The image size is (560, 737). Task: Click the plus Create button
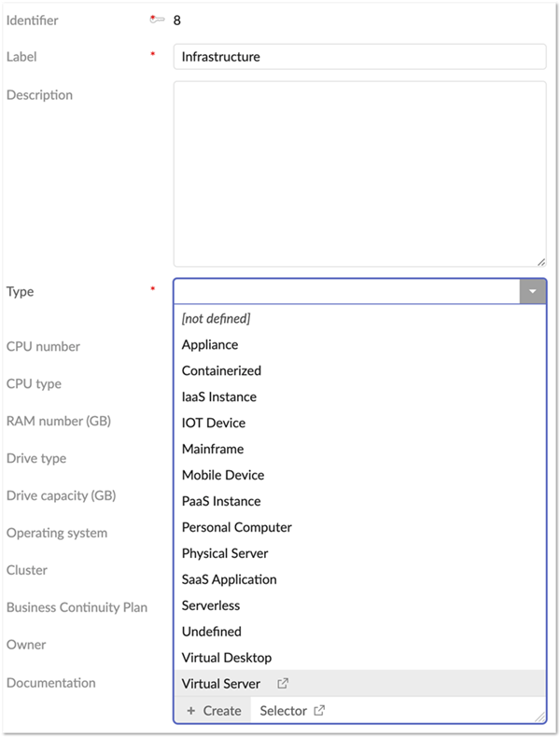coord(213,711)
